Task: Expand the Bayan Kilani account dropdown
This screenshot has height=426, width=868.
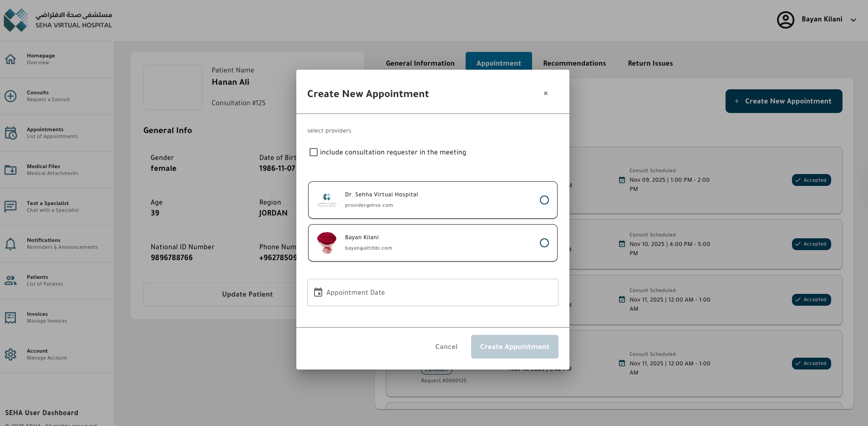Action: click(853, 20)
